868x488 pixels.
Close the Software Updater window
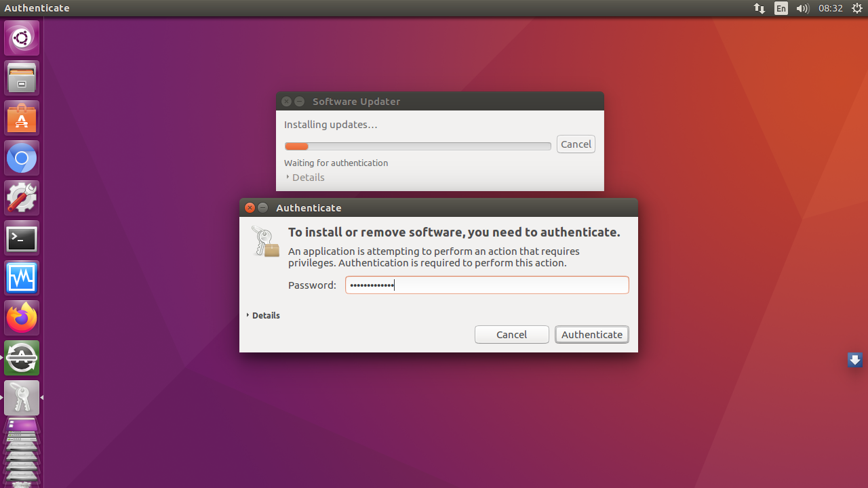(286, 101)
